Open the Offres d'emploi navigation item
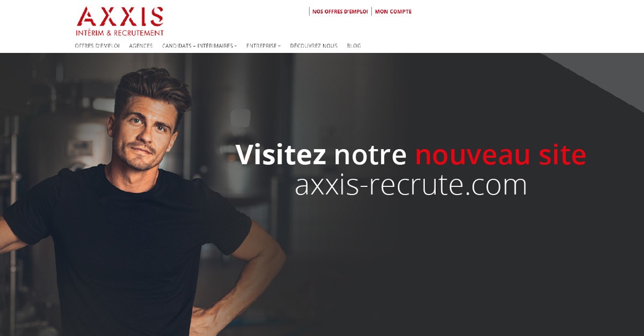 (x=97, y=46)
